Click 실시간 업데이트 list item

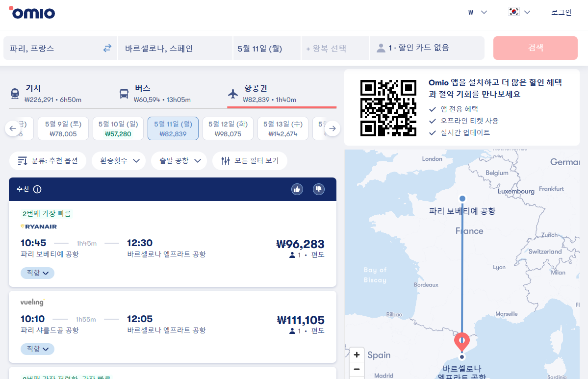(x=465, y=132)
